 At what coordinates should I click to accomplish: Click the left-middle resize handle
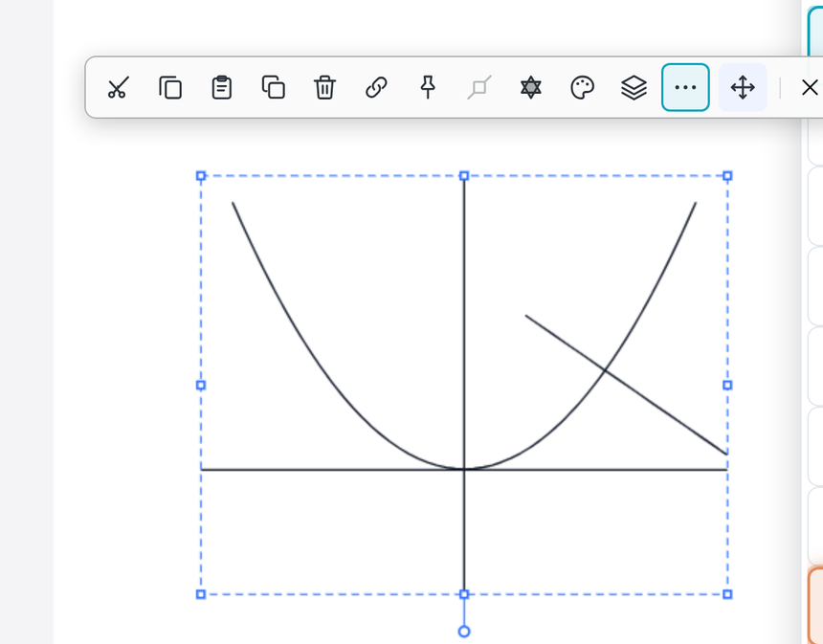(x=201, y=386)
